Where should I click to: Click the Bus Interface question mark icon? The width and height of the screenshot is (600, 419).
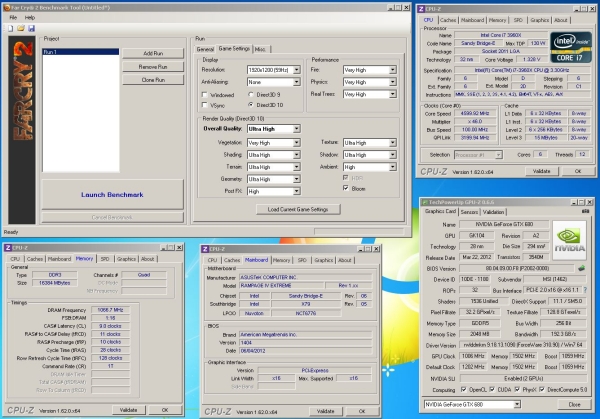coord(585,290)
